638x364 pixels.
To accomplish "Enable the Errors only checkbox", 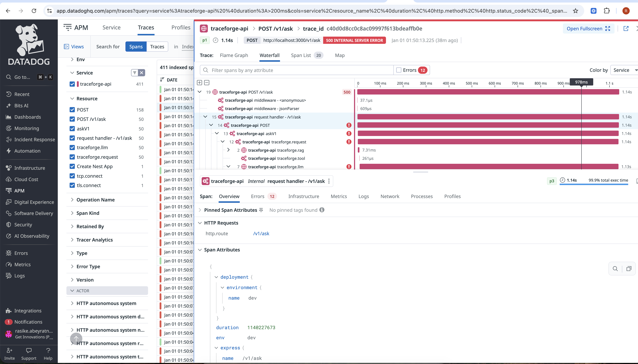I will (399, 70).
